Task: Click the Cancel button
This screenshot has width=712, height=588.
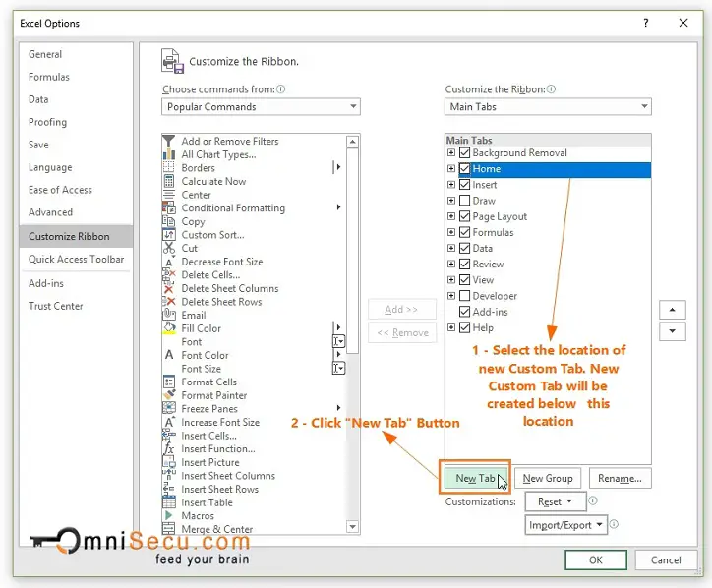Action: coord(666,559)
